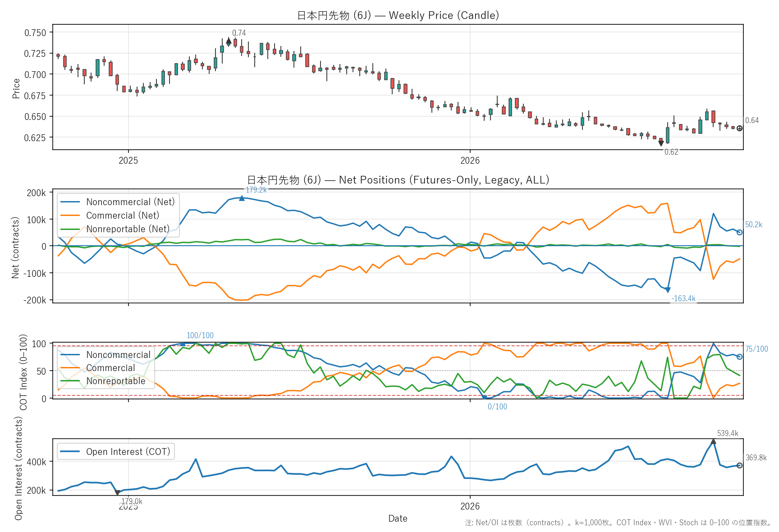Click the "Open Interest (contracts)" y-axis label
This screenshot has width=779, height=532.
(x=18, y=468)
